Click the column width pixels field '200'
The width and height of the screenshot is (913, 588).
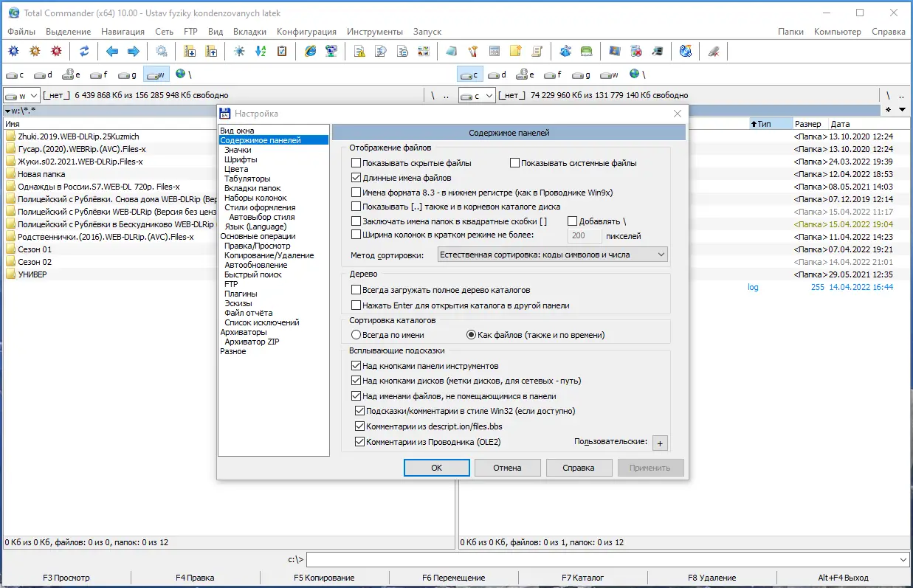coord(584,236)
